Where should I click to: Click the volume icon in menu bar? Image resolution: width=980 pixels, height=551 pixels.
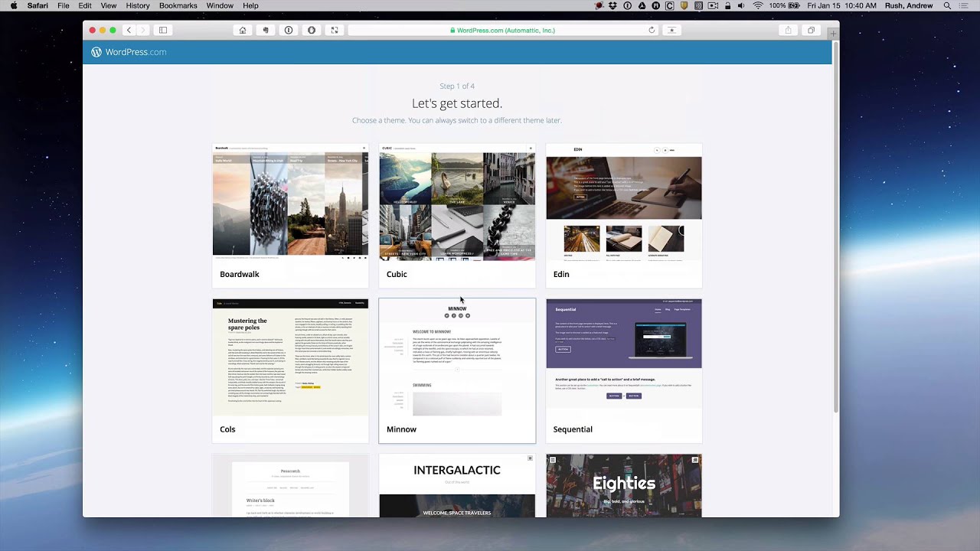[742, 5]
